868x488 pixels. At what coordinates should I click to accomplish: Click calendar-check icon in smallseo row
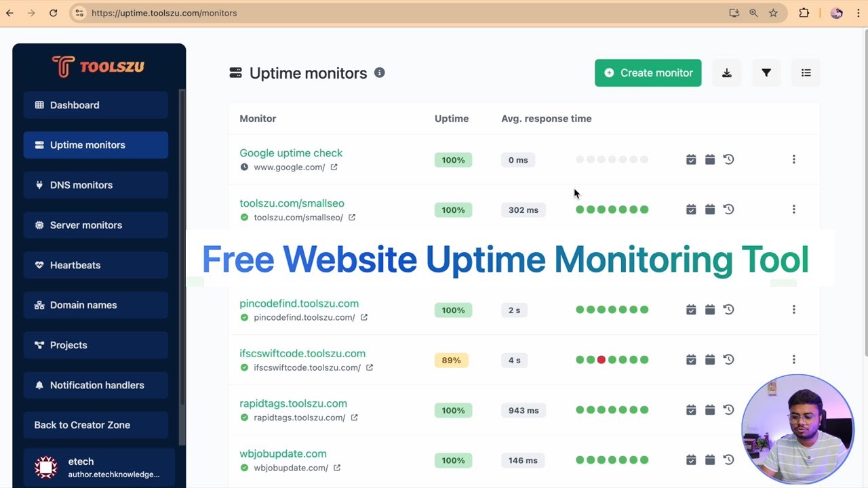691,209
